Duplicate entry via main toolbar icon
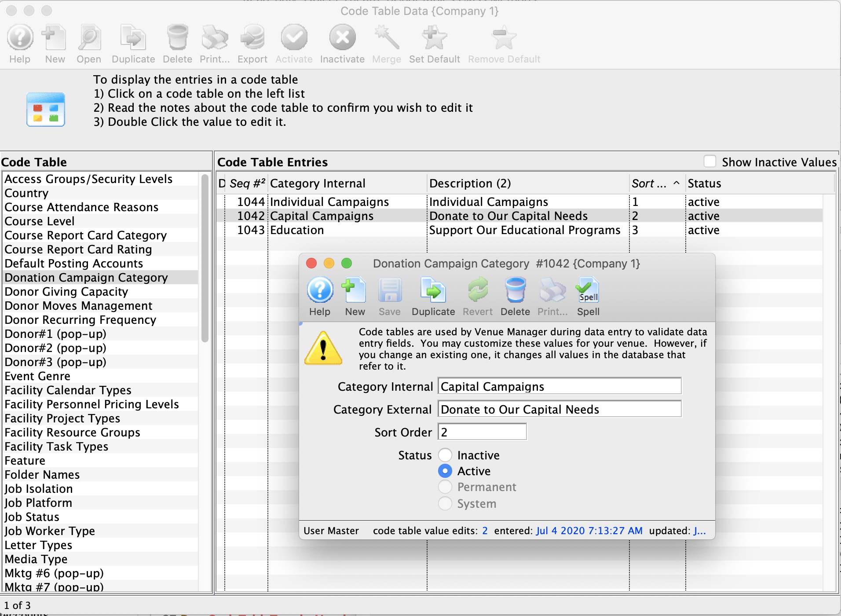This screenshot has width=841, height=616. point(133,38)
